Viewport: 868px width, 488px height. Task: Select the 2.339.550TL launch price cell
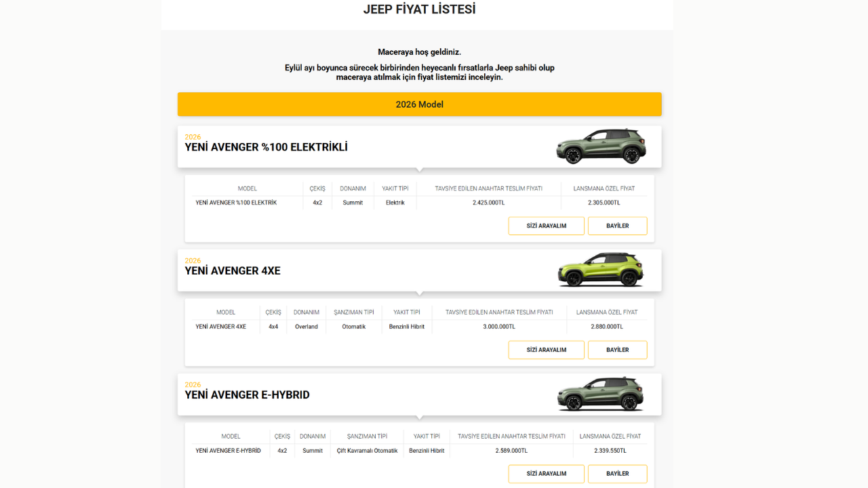[610, 451]
